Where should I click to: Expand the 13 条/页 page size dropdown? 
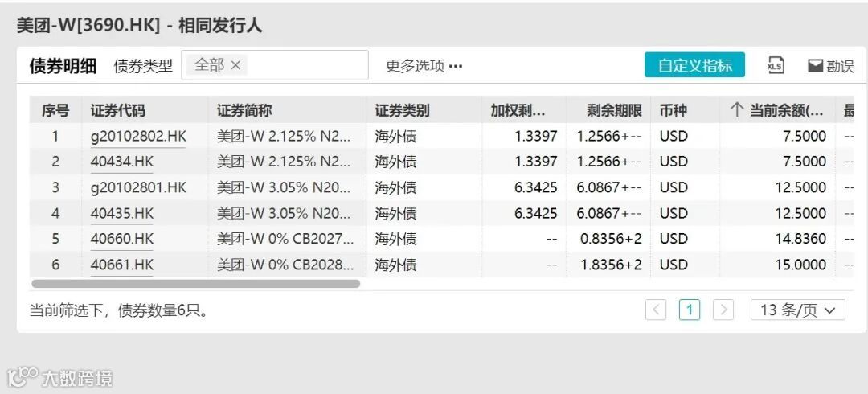798,310
